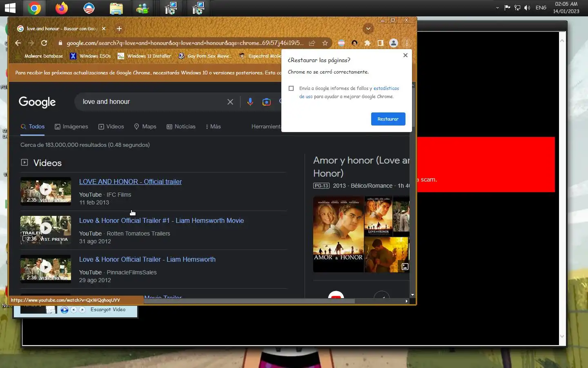Open the Malware Database bookmark

44,56
